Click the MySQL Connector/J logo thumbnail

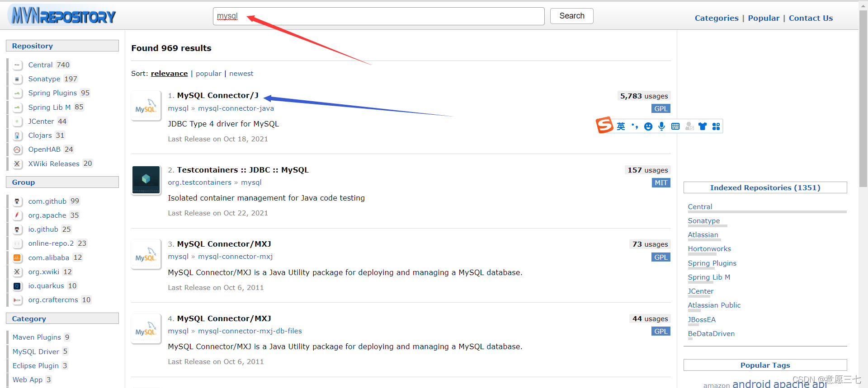[146, 106]
